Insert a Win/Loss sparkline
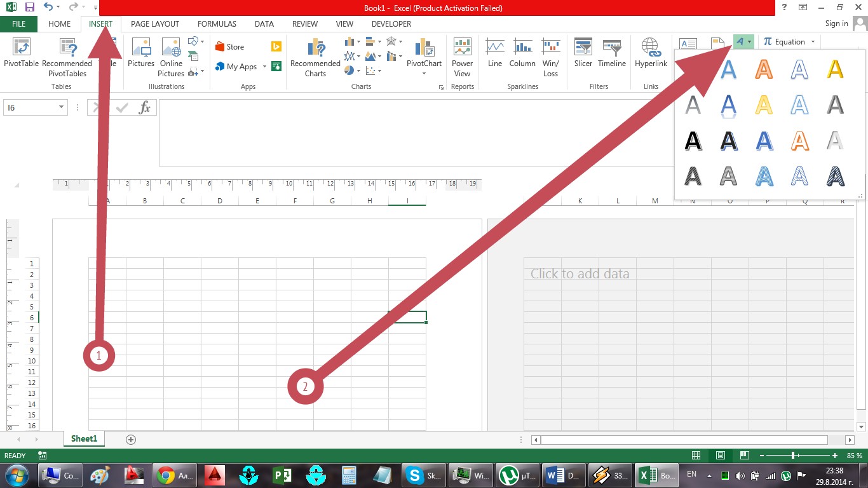This screenshot has width=868, height=488. point(550,57)
